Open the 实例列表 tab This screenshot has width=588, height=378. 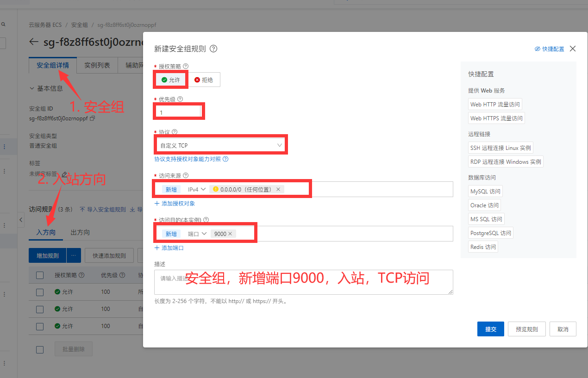(97, 65)
